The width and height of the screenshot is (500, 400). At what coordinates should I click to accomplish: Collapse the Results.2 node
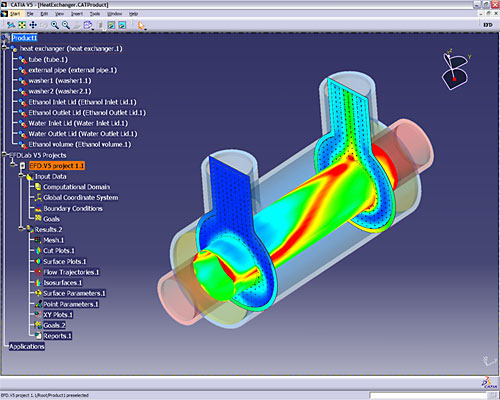click(22, 229)
